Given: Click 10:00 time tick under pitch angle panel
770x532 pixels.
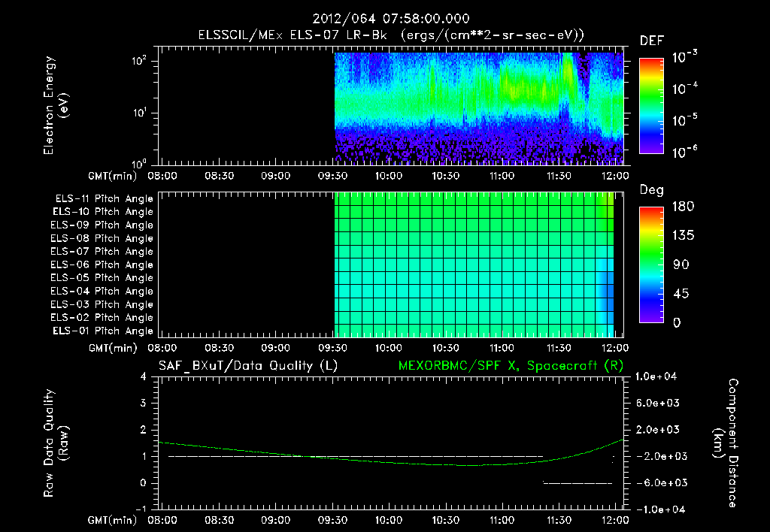Looking at the screenshot, I should pyautogui.click(x=389, y=348).
